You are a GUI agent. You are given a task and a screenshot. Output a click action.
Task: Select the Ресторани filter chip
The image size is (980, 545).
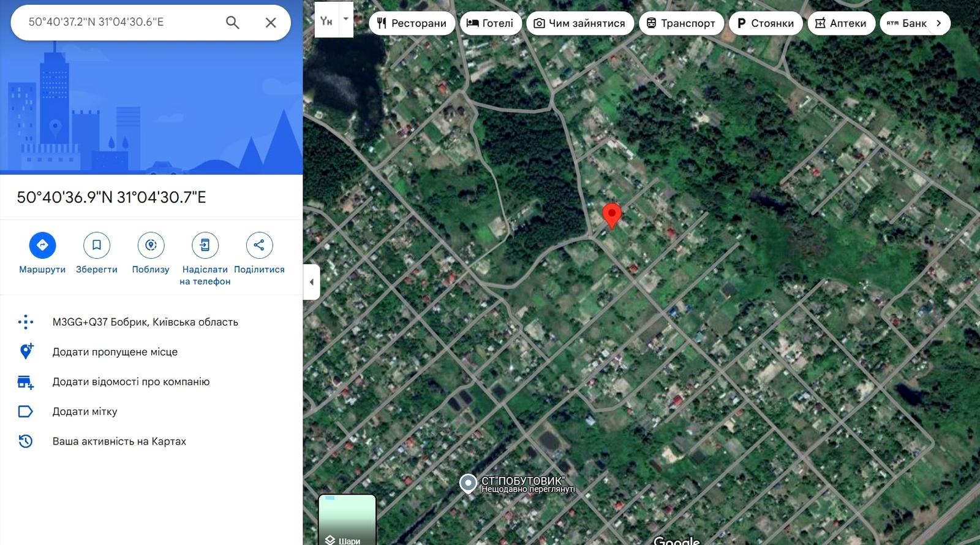(412, 23)
